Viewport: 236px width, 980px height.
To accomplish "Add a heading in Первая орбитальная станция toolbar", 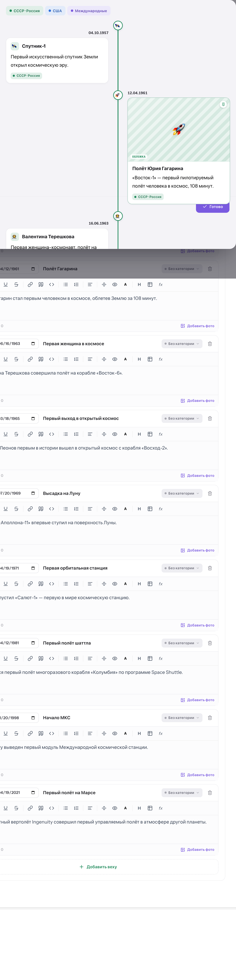I will point(139,584).
